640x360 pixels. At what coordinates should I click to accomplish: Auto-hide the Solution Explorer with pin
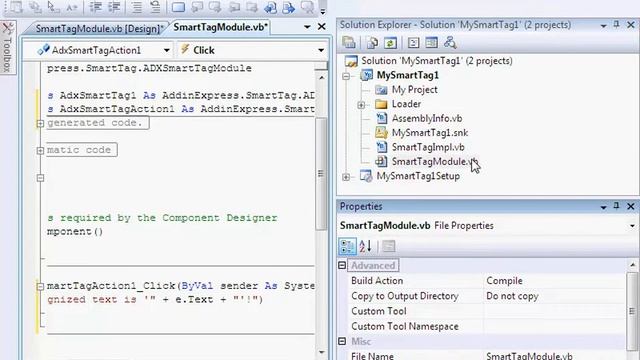pos(616,24)
